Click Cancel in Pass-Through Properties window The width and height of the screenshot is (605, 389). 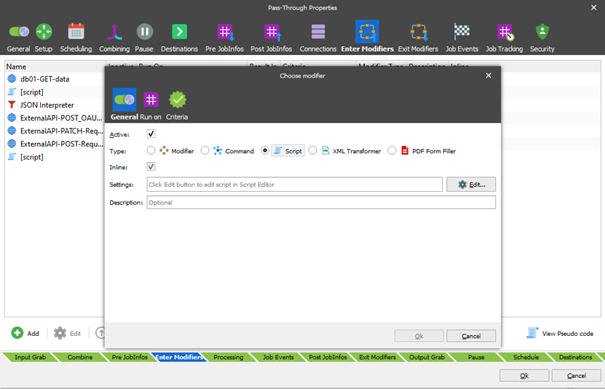576,375
